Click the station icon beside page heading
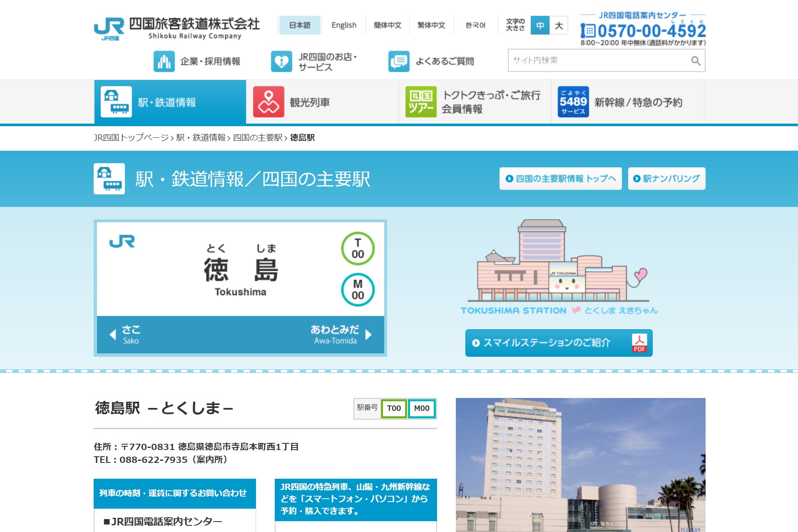798x532 pixels. click(x=109, y=179)
